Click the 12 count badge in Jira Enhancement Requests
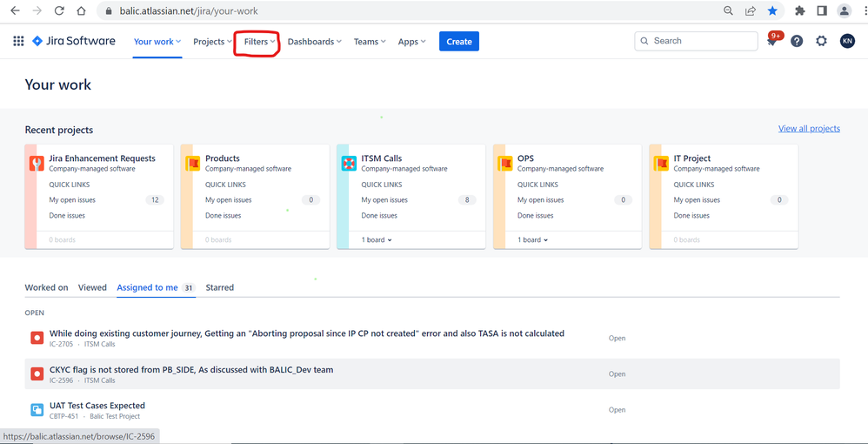This screenshot has width=868, height=444. (155, 200)
